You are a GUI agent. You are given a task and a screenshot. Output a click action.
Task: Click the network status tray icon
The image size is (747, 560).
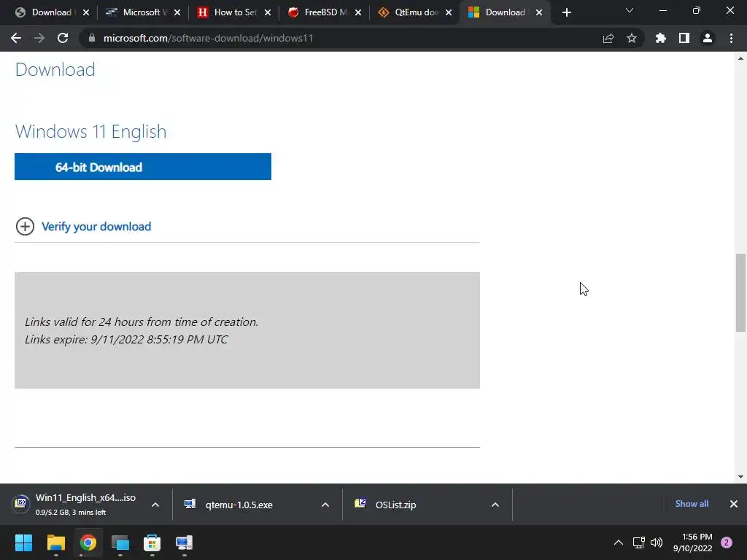tap(638, 542)
